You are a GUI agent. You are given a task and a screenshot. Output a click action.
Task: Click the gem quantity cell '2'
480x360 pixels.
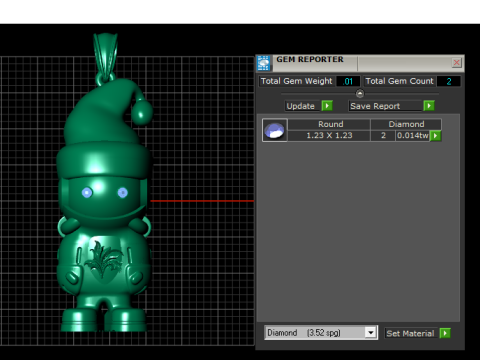(383, 136)
